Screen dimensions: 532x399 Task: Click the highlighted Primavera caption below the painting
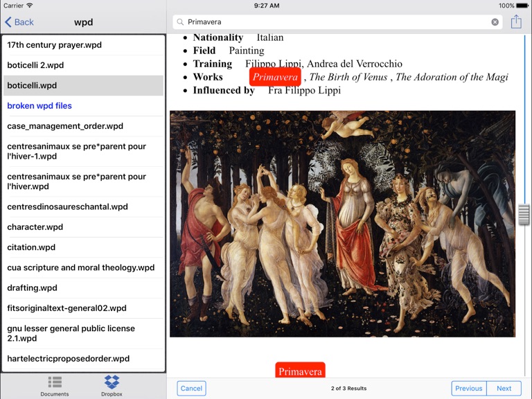point(300,371)
